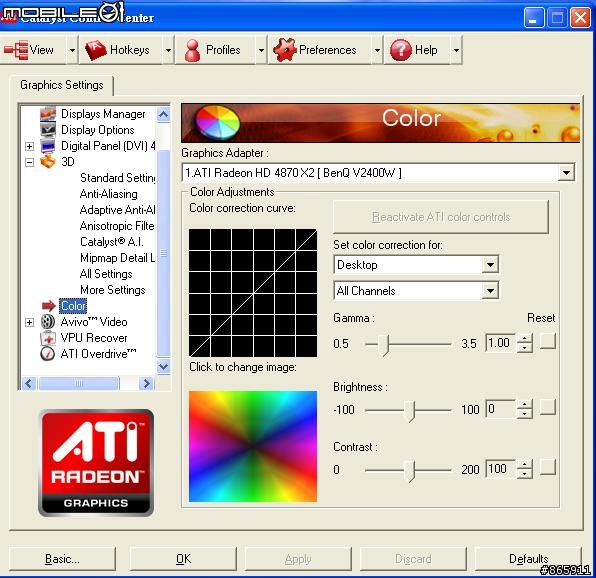Select the Color tree item

click(x=73, y=306)
